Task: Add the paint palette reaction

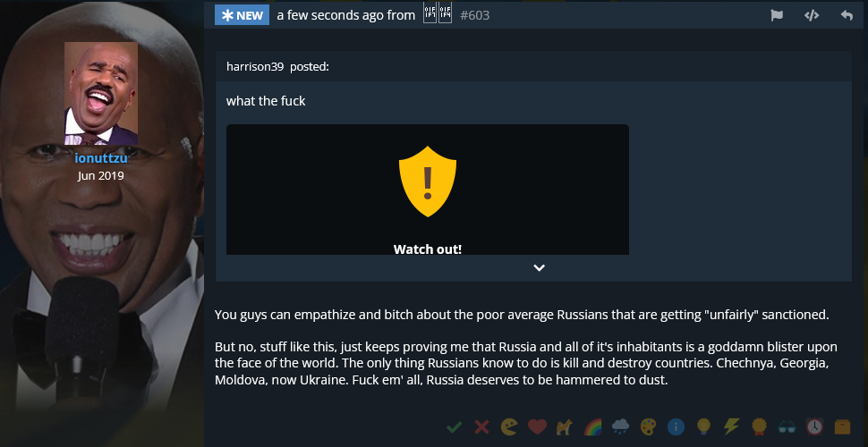Action: tap(648, 426)
